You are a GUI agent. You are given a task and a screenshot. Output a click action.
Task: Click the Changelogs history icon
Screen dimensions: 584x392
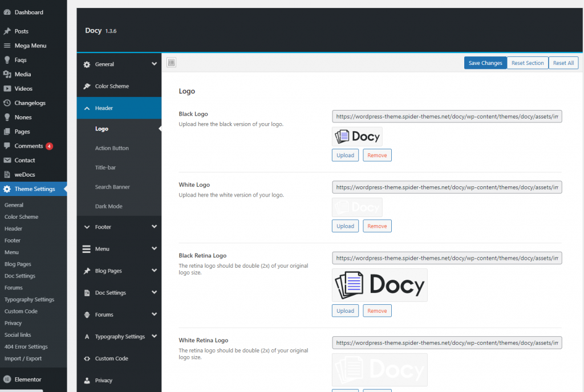[7, 103]
